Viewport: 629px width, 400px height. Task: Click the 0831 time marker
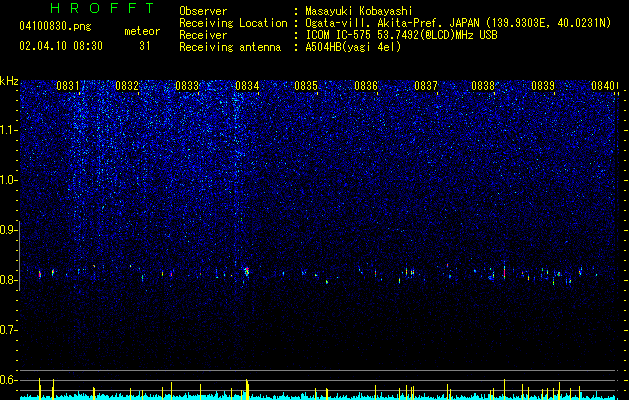[67, 86]
